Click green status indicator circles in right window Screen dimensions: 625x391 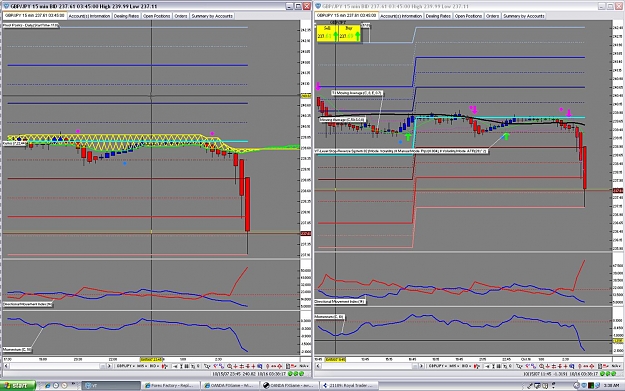click(608, 374)
